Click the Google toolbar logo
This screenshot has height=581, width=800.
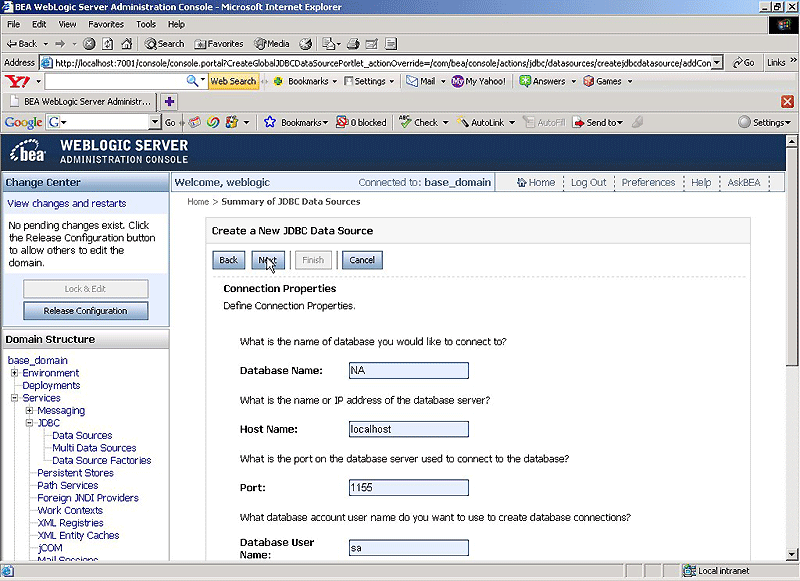click(23, 122)
